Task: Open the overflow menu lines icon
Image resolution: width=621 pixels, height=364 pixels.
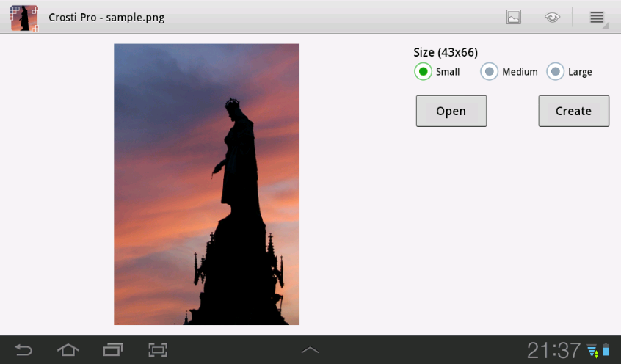Action: tap(597, 18)
